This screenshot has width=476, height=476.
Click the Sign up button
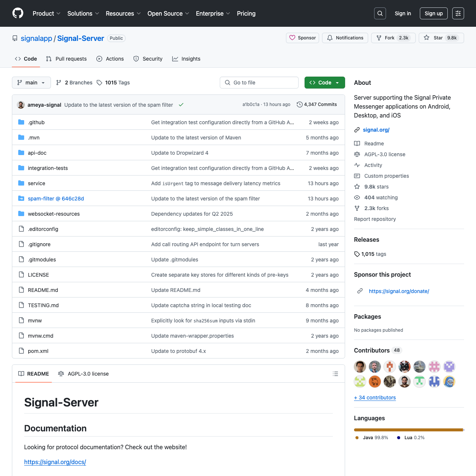(434, 13)
